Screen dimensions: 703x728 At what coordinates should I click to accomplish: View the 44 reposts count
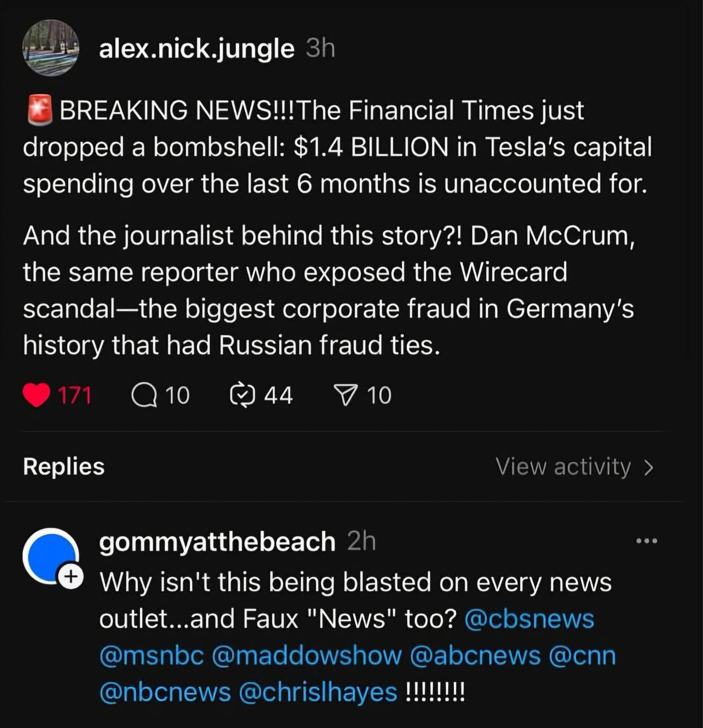(278, 395)
